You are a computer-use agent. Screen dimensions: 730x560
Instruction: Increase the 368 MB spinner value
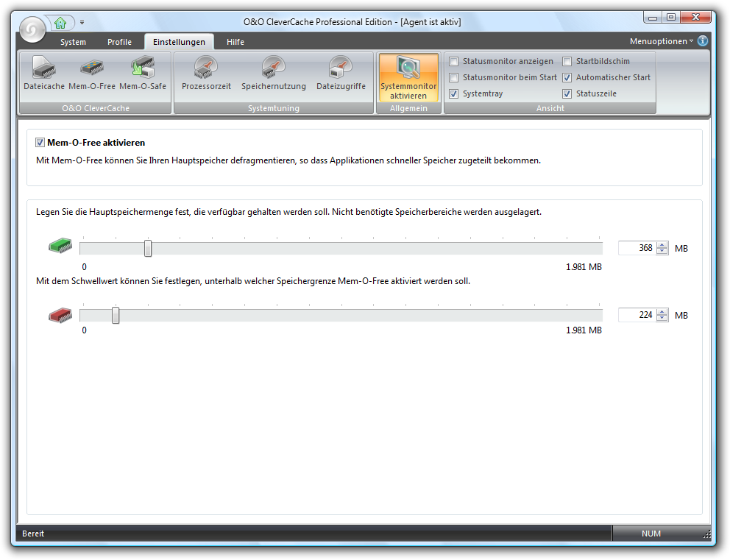click(x=662, y=245)
